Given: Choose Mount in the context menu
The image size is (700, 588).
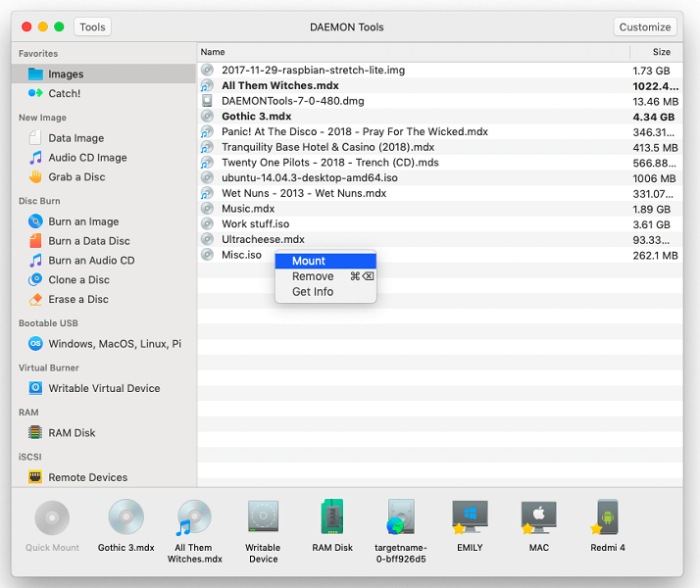Looking at the screenshot, I should [325, 261].
